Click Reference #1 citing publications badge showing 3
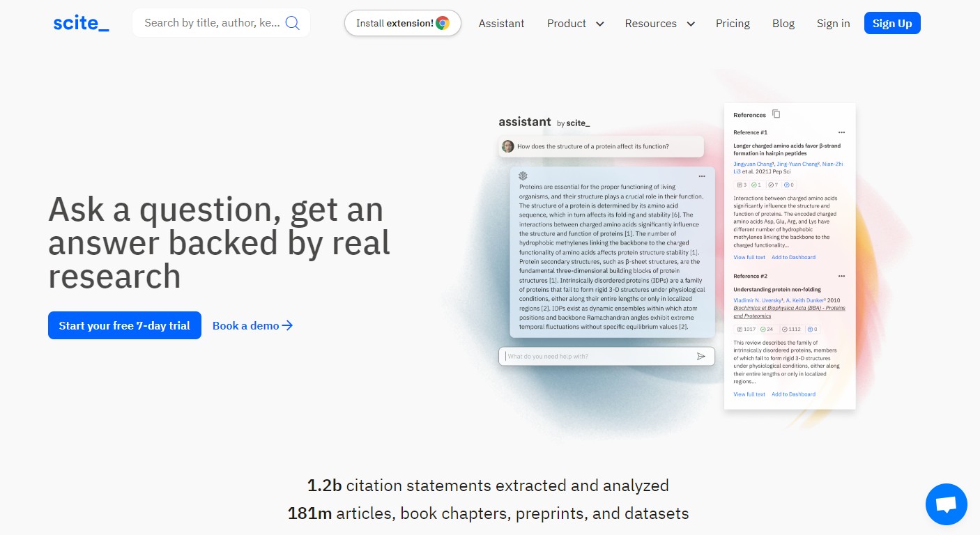Screen dimensions: 980x535 pos(741,185)
